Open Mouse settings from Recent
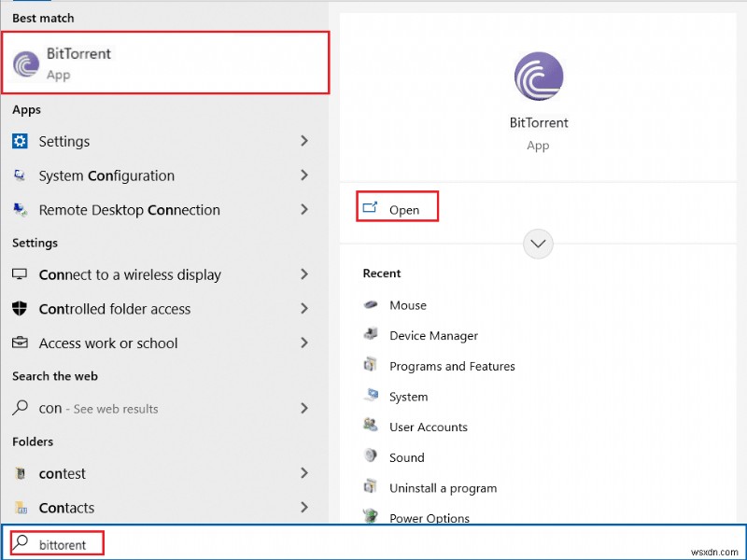The height and width of the screenshot is (560, 747). [x=408, y=304]
